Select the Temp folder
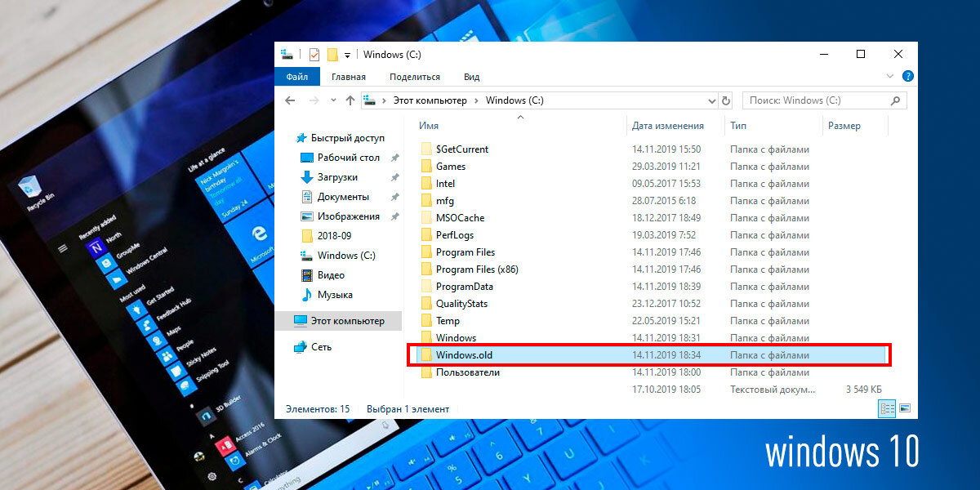Screen dimensions: 980x490 click(448, 321)
